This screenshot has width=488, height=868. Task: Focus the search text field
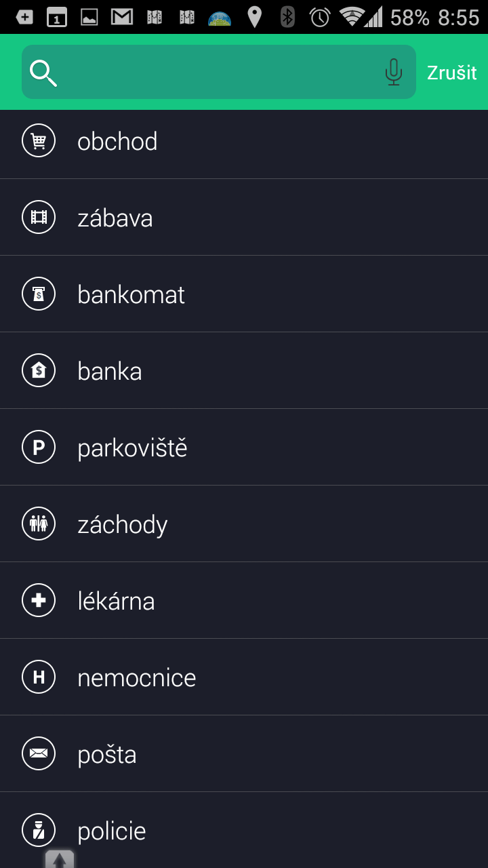(219, 72)
